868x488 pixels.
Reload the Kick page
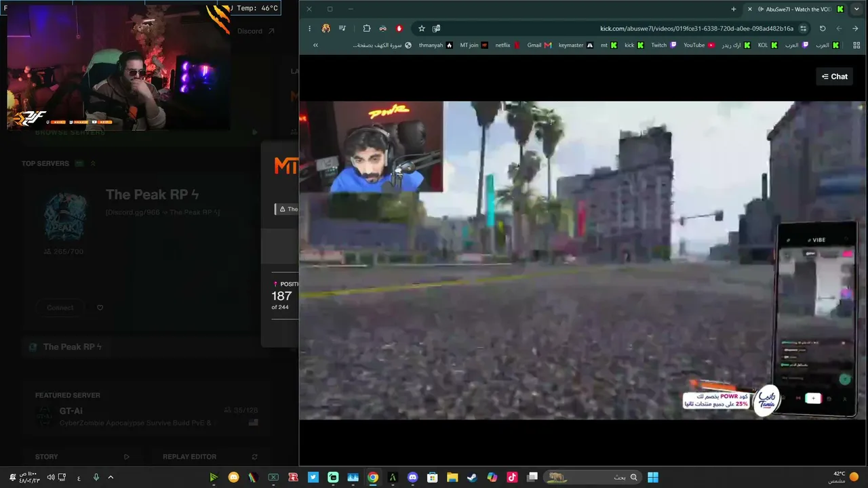(823, 28)
